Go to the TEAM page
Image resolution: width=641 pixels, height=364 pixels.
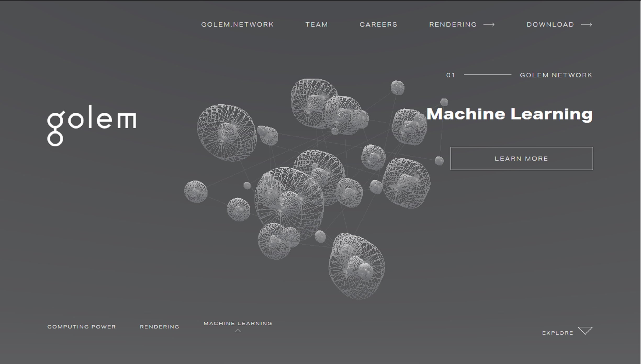click(x=317, y=25)
